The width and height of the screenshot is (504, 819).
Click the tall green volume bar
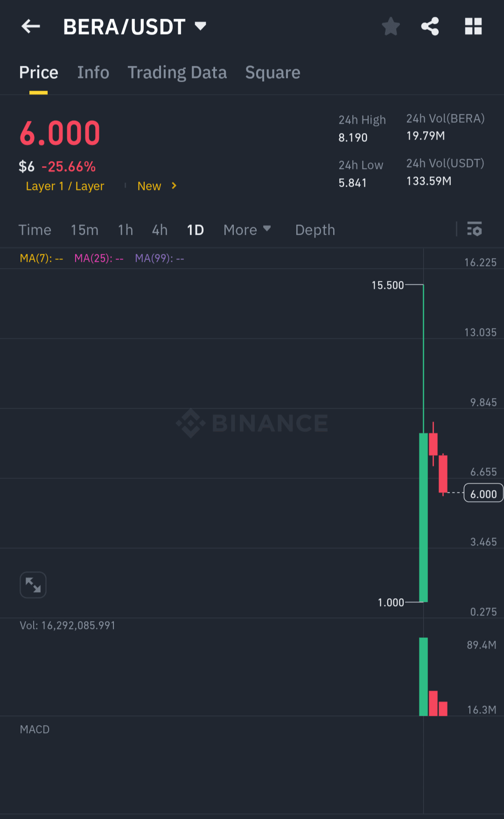(424, 677)
